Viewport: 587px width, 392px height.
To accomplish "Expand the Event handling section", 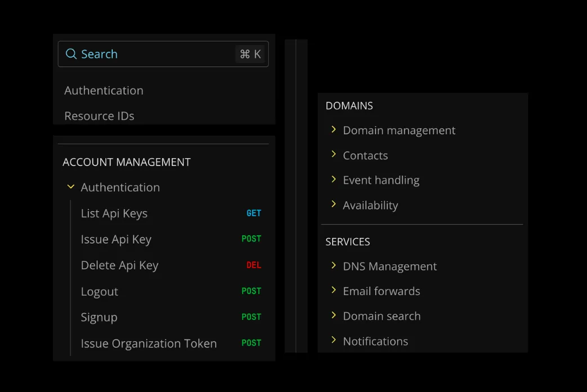I will [381, 180].
